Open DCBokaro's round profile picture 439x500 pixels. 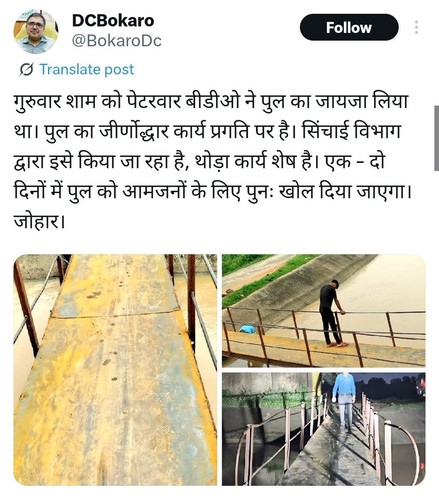point(36,32)
